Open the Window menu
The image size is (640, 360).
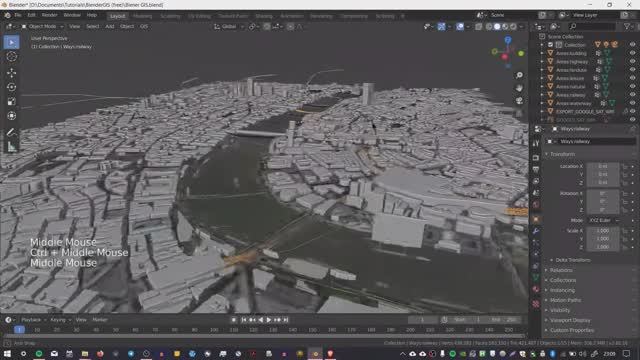click(x=72, y=15)
